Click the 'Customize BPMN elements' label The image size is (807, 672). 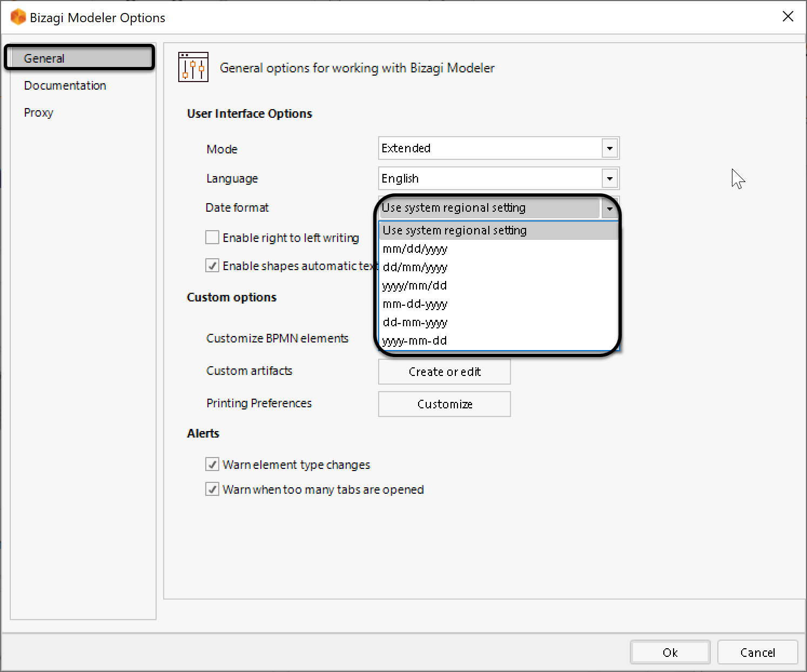pos(277,338)
